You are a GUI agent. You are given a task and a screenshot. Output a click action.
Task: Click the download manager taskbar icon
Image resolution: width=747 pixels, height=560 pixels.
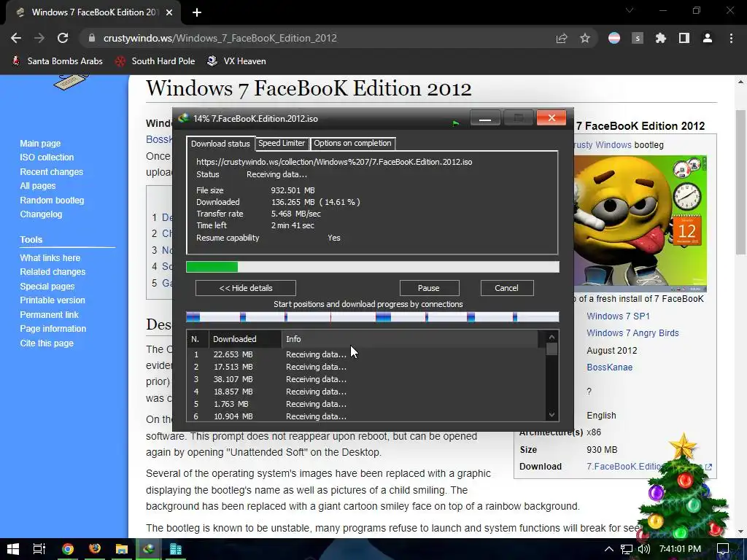[x=149, y=549]
